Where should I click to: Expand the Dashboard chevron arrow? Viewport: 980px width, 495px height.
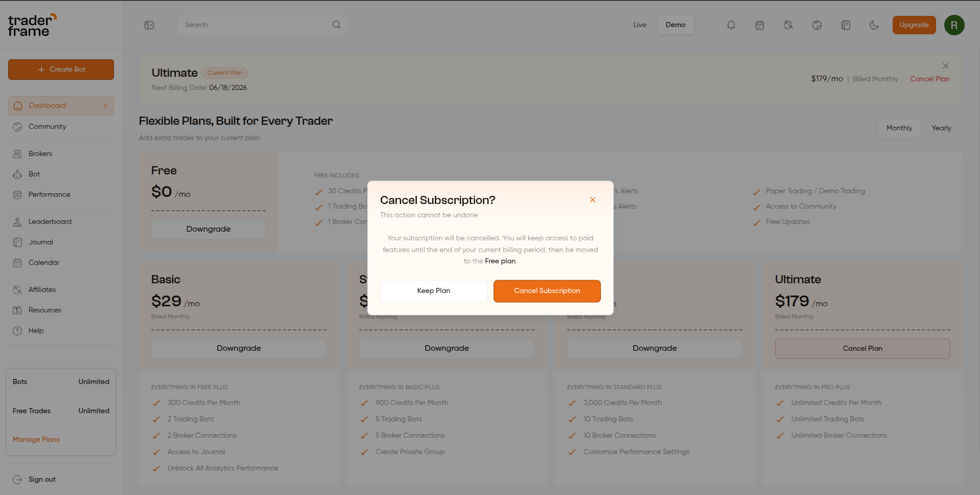click(x=105, y=106)
